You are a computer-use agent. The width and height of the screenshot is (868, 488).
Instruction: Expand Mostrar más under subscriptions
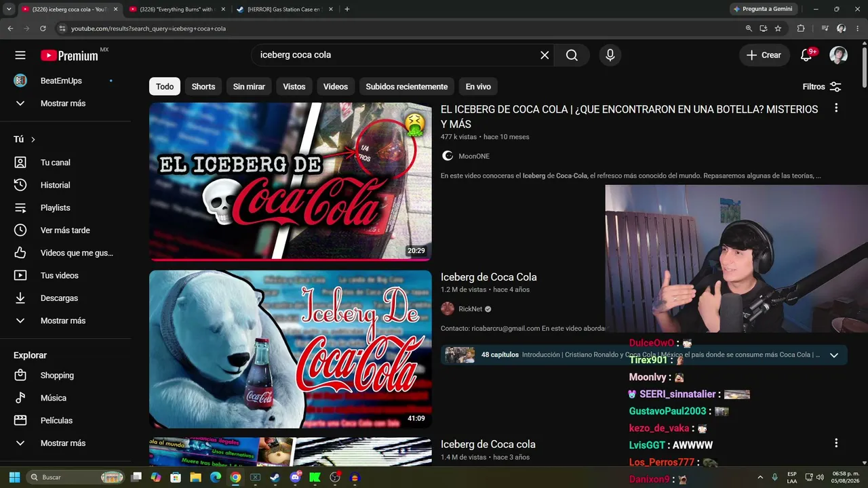[64, 104]
